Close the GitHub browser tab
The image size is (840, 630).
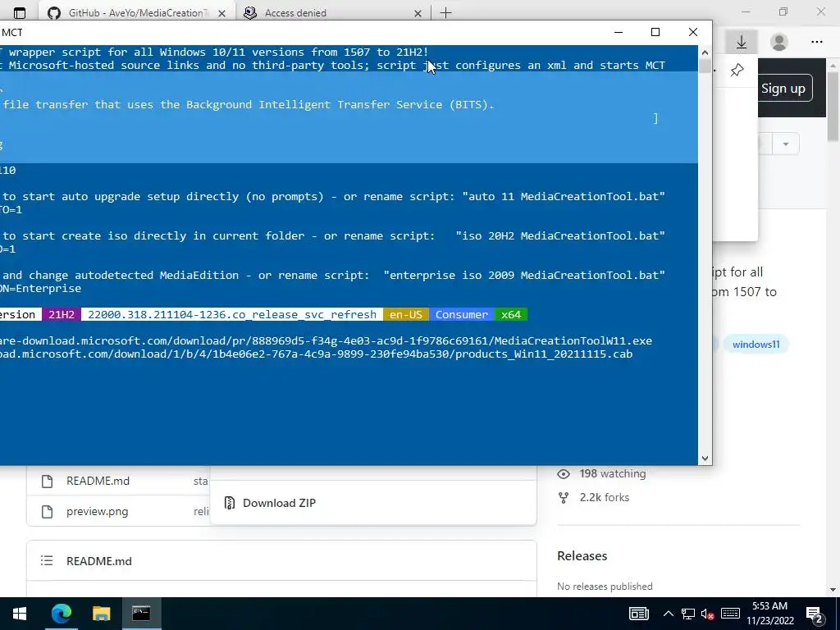(221, 13)
